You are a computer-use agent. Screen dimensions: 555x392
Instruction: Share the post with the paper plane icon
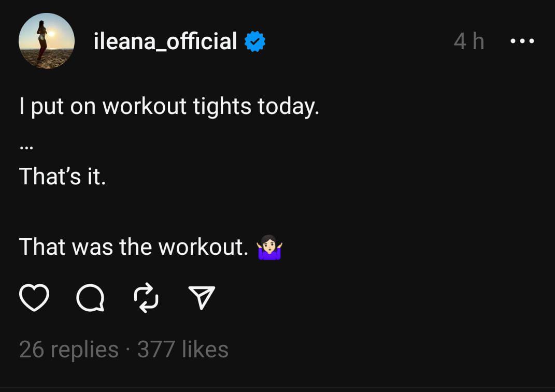click(202, 298)
